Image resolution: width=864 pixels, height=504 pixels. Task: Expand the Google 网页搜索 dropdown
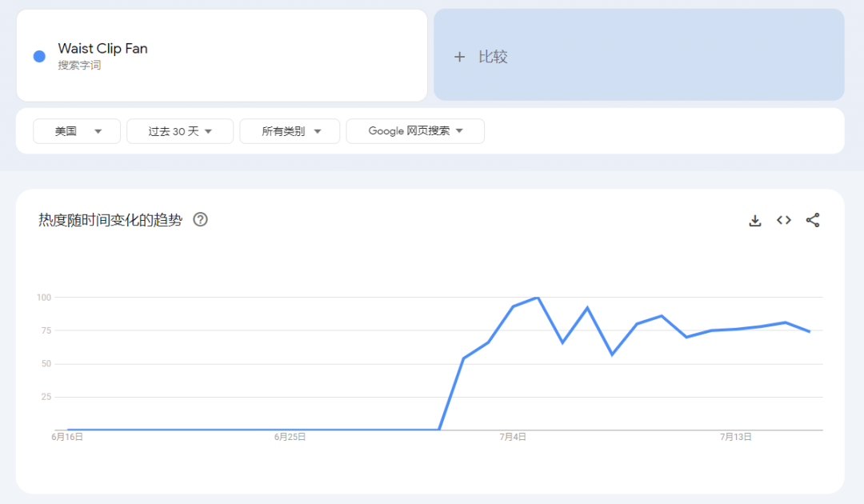coord(415,131)
